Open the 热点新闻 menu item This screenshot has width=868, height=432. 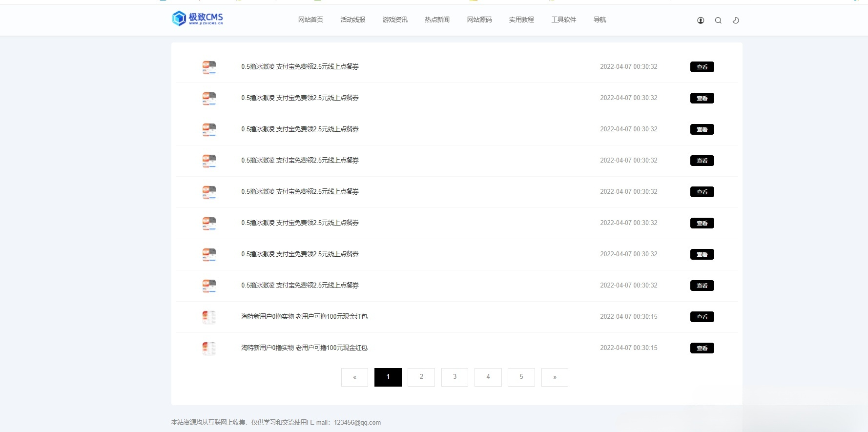coord(437,20)
